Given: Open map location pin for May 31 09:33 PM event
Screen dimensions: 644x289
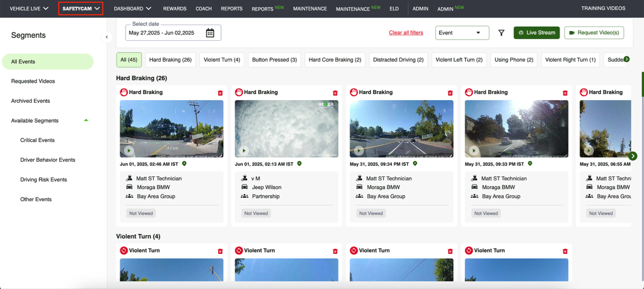Looking at the screenshot, I should pos(530,163).
